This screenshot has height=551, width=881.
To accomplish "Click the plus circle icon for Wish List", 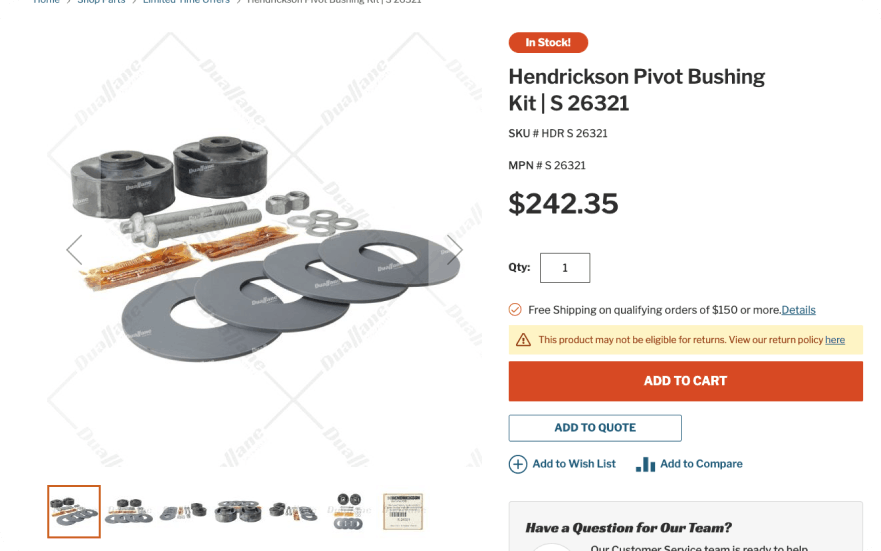I will pyautogui.click(x=517, y=465).
